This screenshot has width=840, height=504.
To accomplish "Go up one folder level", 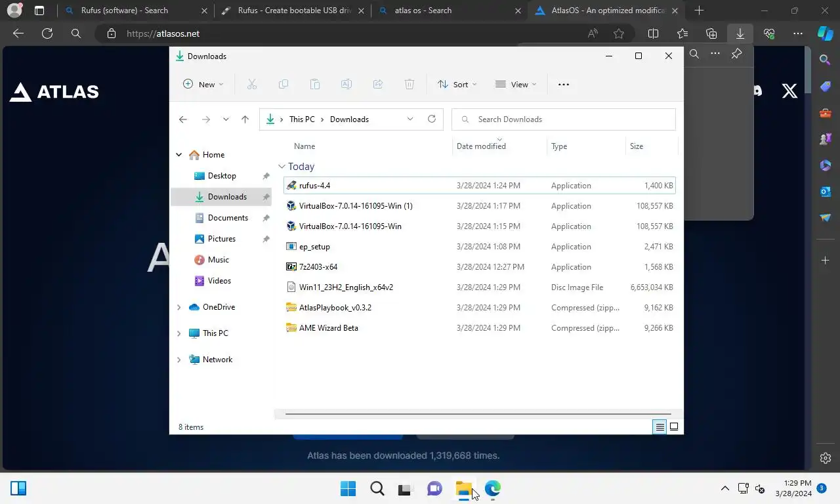I will coord(245,119).
